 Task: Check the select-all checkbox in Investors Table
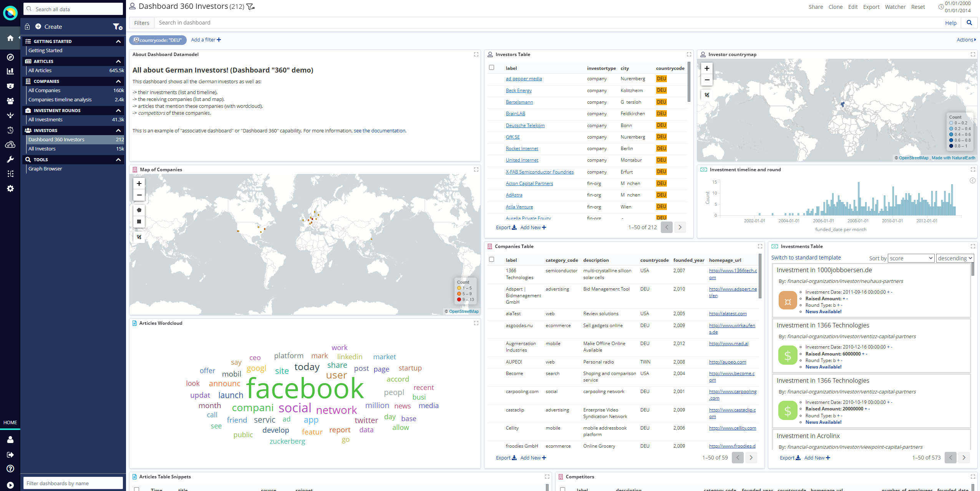point(492,67)
